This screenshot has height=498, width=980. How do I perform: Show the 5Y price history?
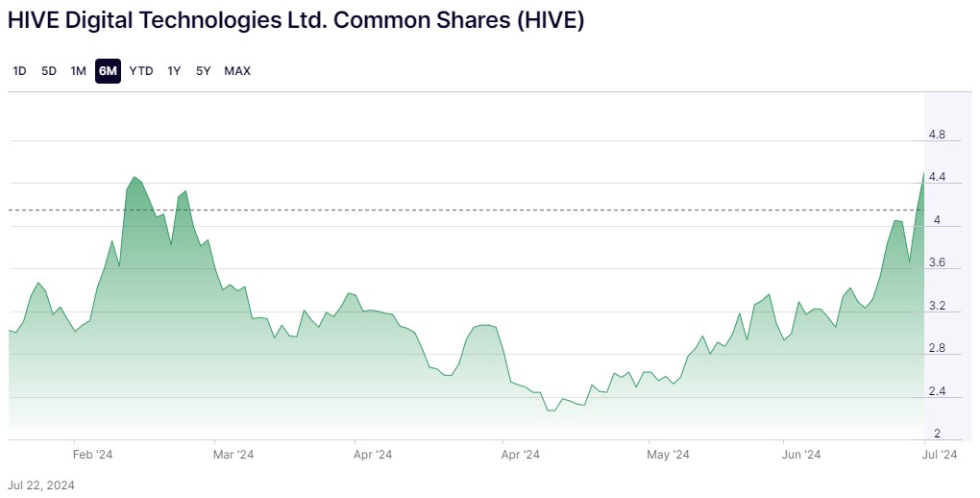coord(204,70)
